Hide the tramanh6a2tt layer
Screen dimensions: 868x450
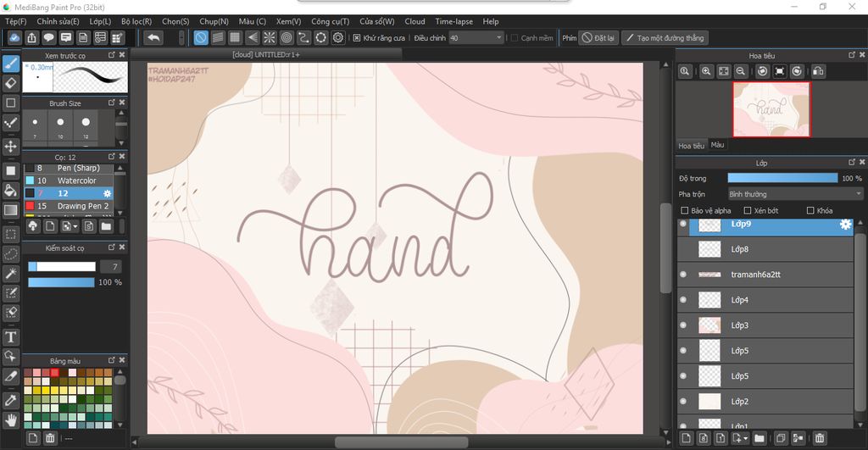point(683,275)
